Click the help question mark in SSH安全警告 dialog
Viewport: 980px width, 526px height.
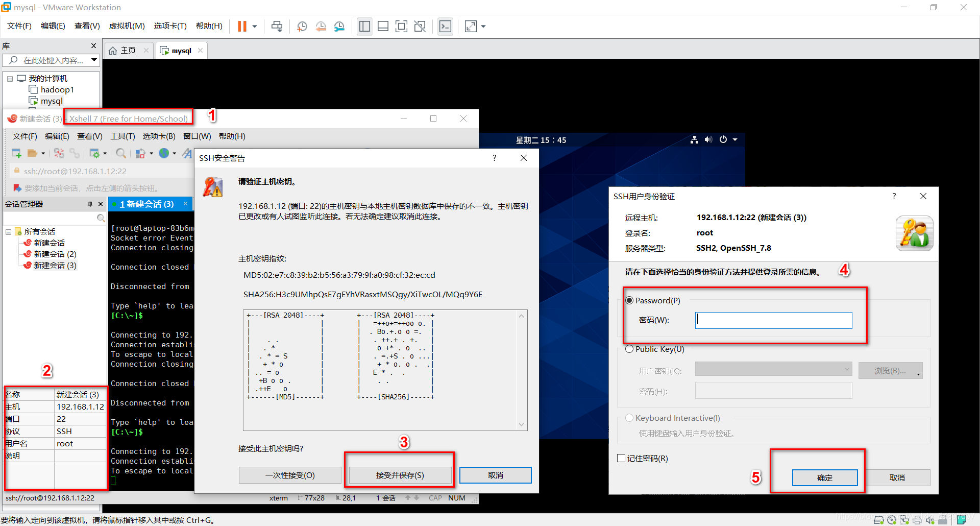(x=494, y=158)
